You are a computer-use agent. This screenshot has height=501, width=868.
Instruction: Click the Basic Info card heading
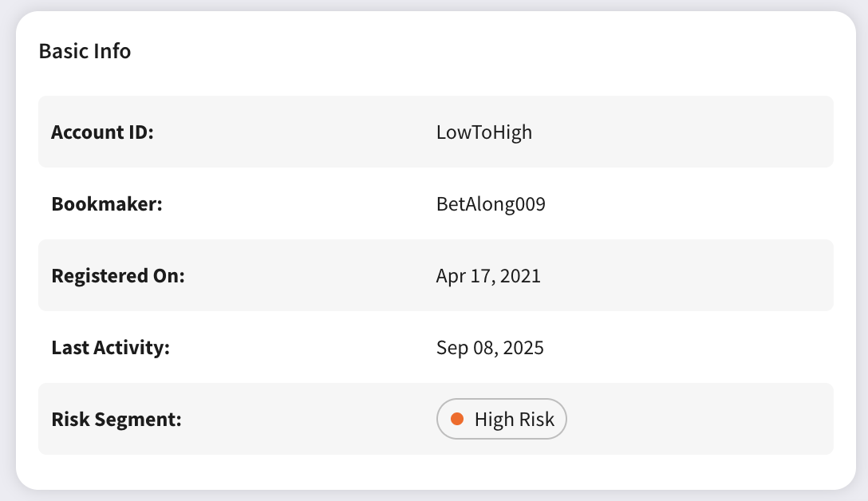tap(85, 51)
